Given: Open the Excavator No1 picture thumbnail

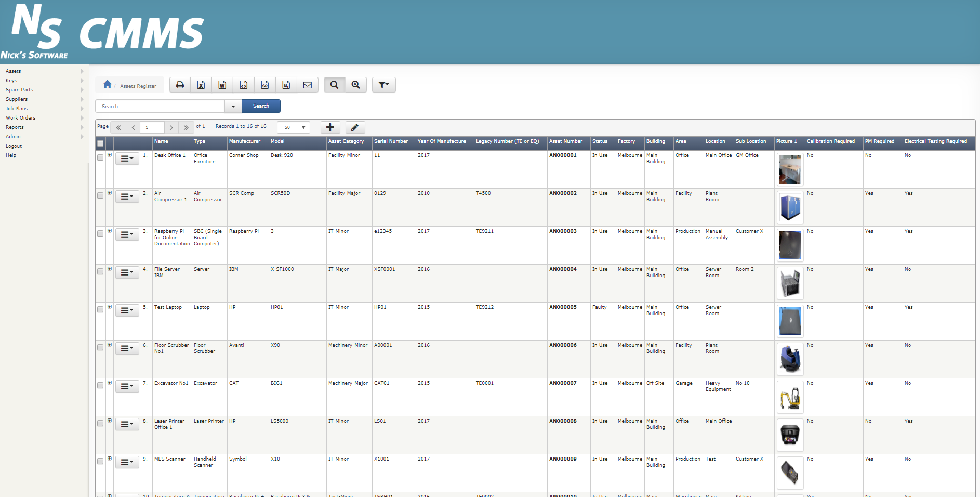Looking at the screenshot, I should click(790, 397).
